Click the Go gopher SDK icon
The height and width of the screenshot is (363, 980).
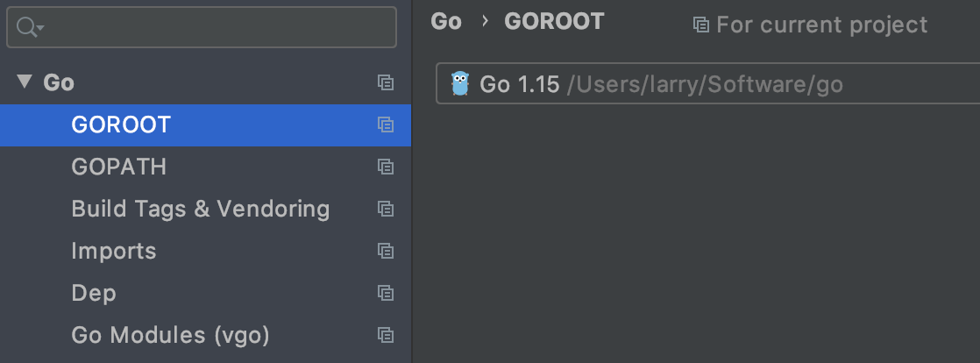pos(460,84)
